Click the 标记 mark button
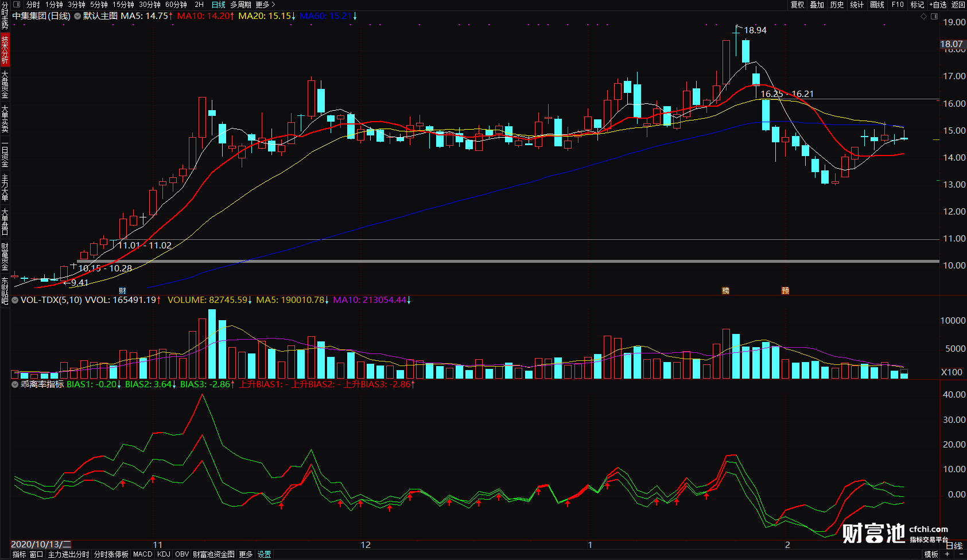 click(x=917, y=5)
